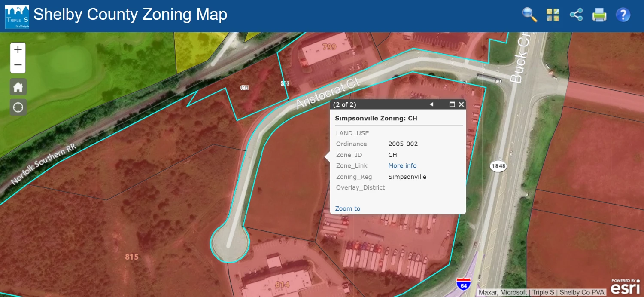Close the Simpsonville Zoning popup
This screenshot has height=297, width=644.
click(461, 104)
